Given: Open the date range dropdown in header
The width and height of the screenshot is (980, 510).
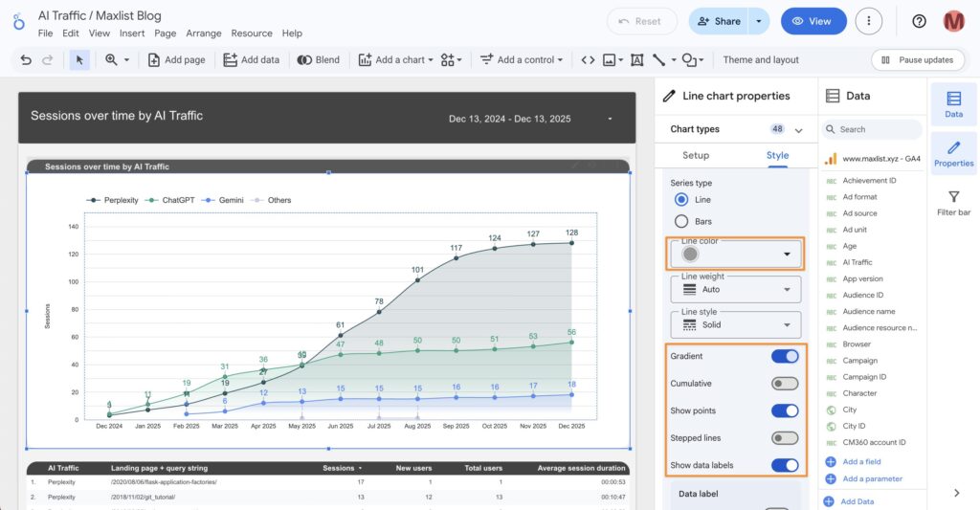Looking at the screenshot, I should 610,119.
